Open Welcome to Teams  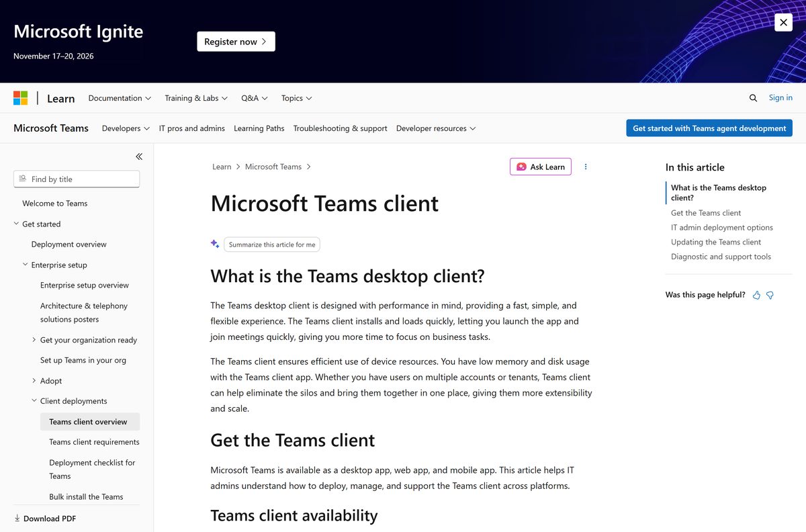point(55,204)
